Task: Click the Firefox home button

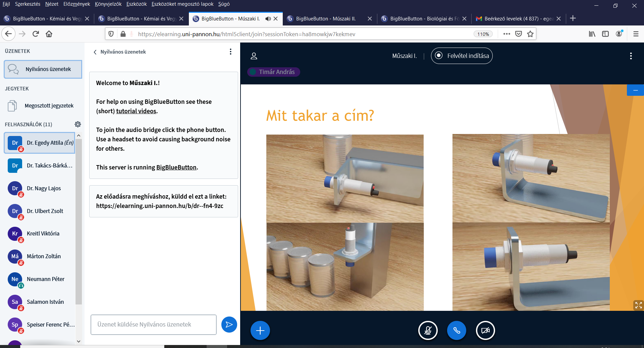Action: [49, 34]
